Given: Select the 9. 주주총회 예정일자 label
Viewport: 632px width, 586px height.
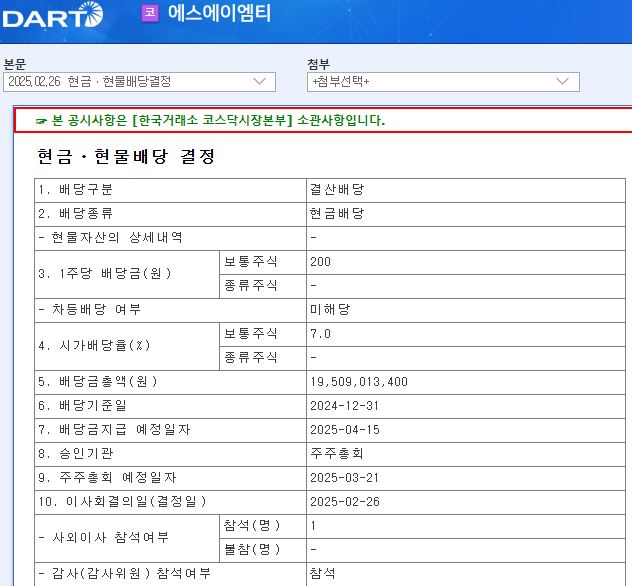Looking at the screenshot, I should (107, 478).
